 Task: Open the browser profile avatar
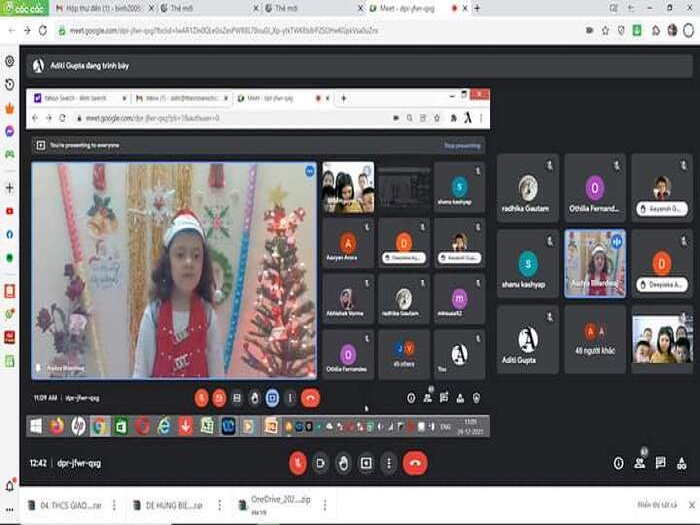coord(672,30)
